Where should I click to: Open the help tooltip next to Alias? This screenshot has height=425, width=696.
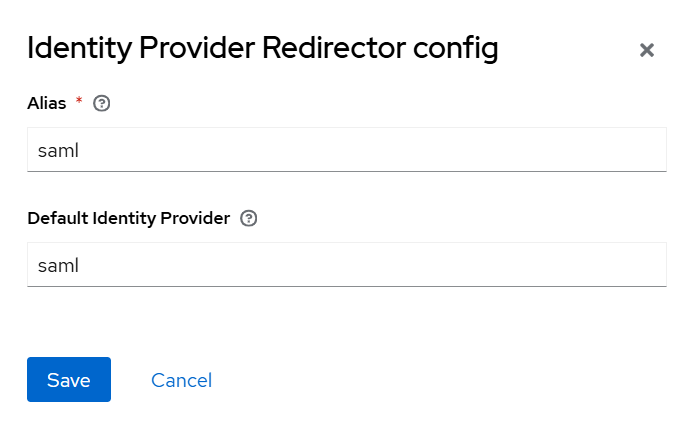101,103
